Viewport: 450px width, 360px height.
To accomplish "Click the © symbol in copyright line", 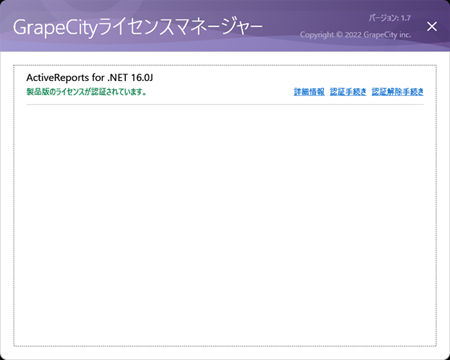I will [339, 35].
